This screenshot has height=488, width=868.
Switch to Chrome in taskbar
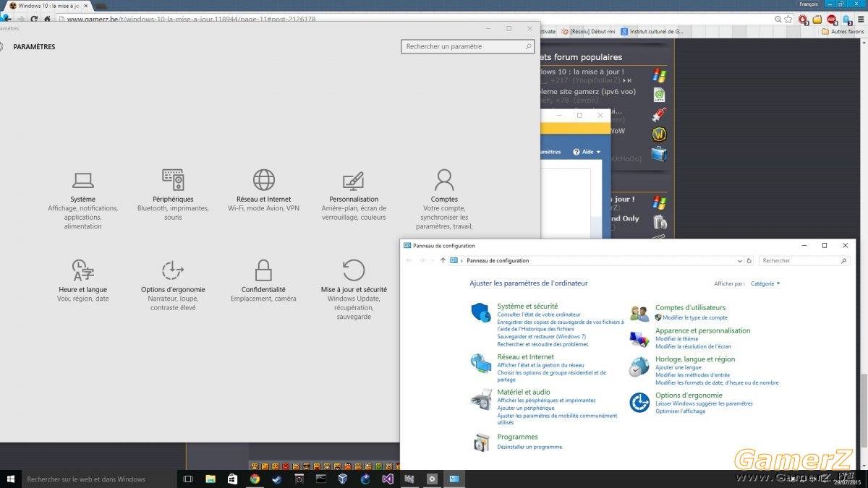(x=255, y=479)
